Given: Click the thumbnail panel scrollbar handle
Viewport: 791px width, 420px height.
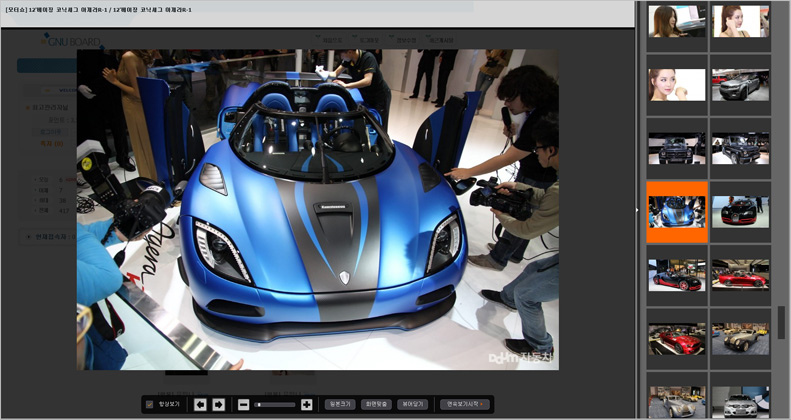Looking at the screenshot, I should [781, 322].
